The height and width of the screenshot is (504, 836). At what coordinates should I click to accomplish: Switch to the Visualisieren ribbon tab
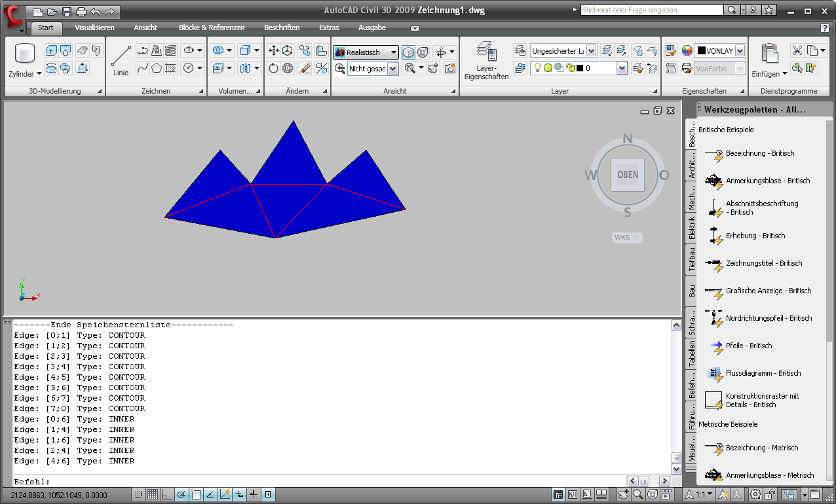coord(94,27)
